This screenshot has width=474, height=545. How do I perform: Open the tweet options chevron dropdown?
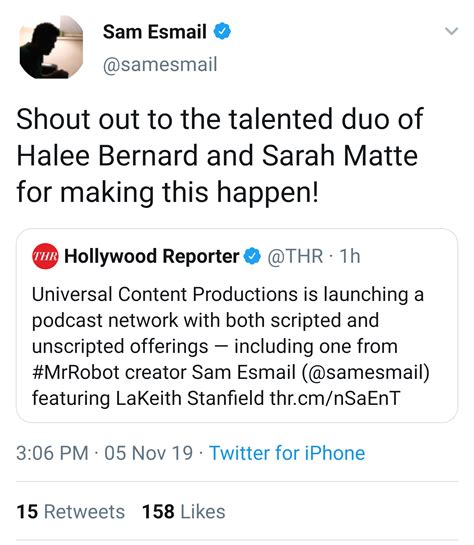(451, 31)
